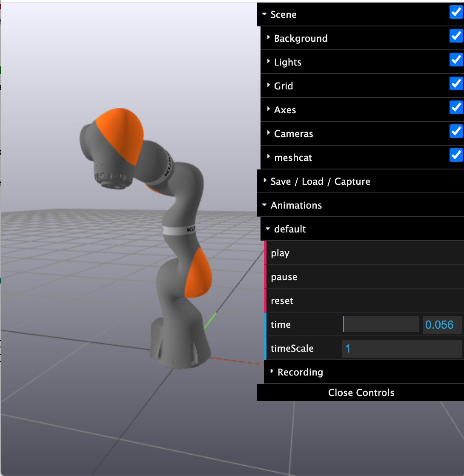Image resolution: width=464 pixels, height=476 pixels.
Task: Click the timeScale input field
Action: 401,348
